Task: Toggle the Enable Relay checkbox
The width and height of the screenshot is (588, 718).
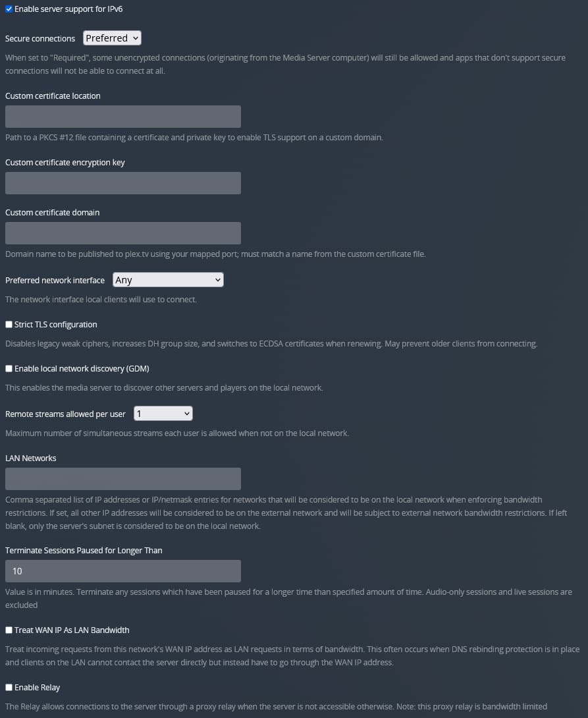Action: click(9, 687)
